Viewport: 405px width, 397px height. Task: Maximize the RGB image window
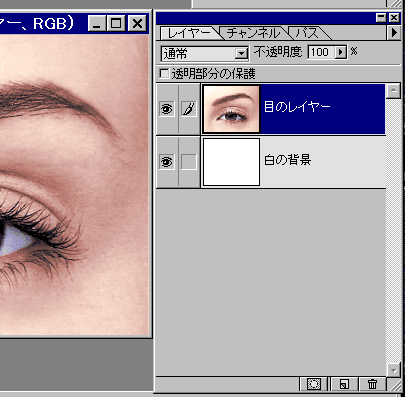point(116,23)
